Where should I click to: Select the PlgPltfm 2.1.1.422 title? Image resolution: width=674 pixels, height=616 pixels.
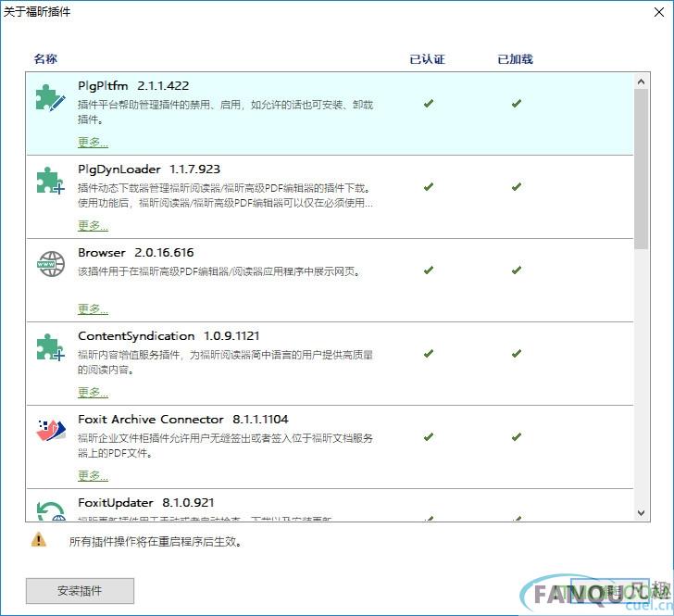coord(133,85)
